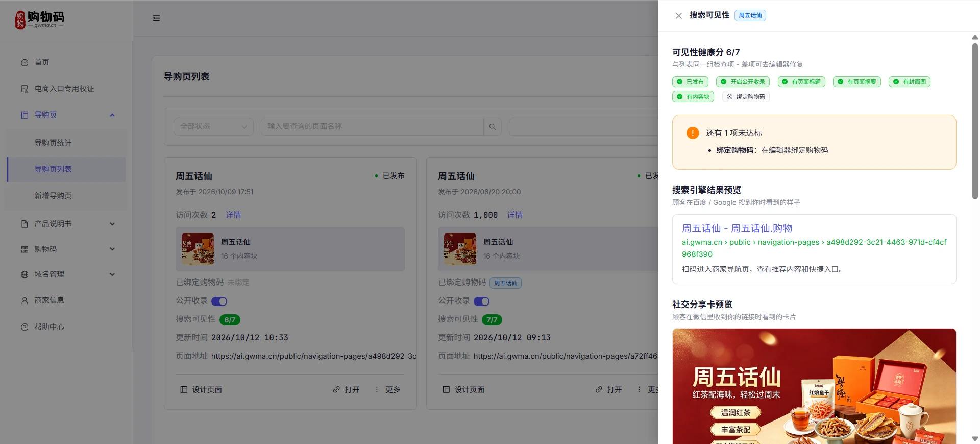Screen dimensions: 980x444
Task: Click 更多 menu on the first 周五话仙 card
Action: coord(387,390)
